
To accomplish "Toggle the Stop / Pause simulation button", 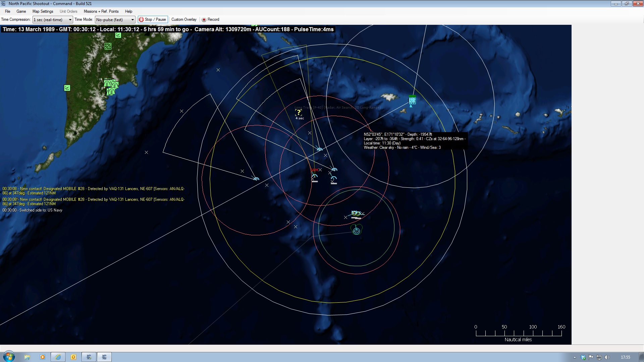I will tap(153, 19).
